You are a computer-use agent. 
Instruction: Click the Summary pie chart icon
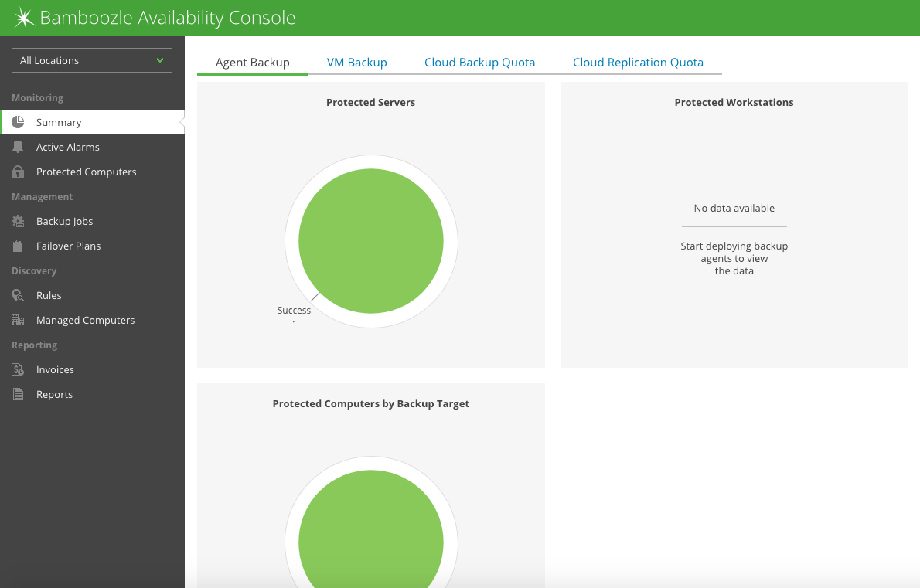click(x=19, y=122)
